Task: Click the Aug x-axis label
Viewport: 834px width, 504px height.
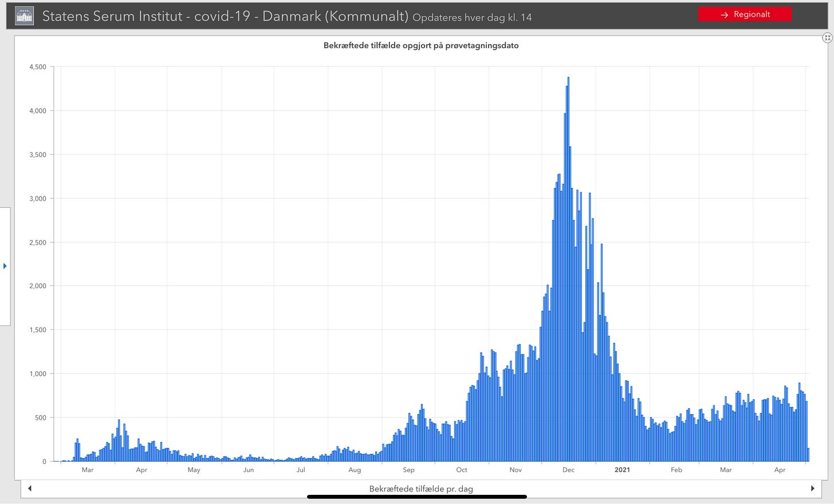Action: pyautogui.click(x=355, y=470)
